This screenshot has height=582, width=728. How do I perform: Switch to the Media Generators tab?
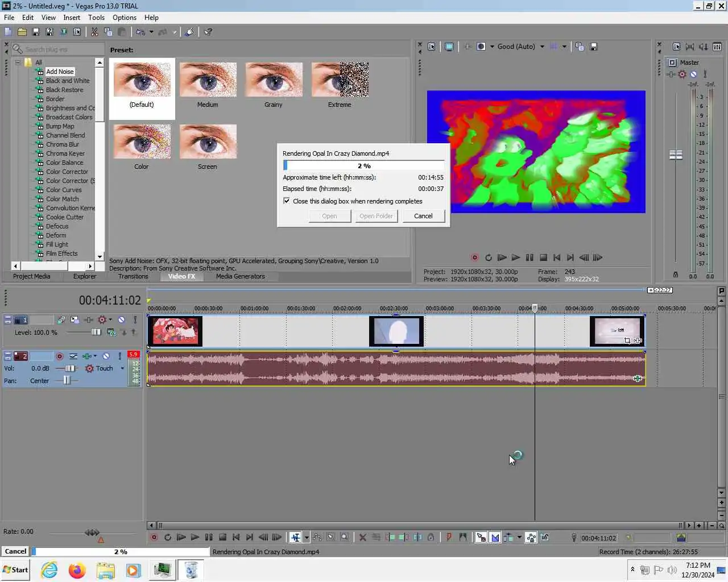[x=240, y=276]
